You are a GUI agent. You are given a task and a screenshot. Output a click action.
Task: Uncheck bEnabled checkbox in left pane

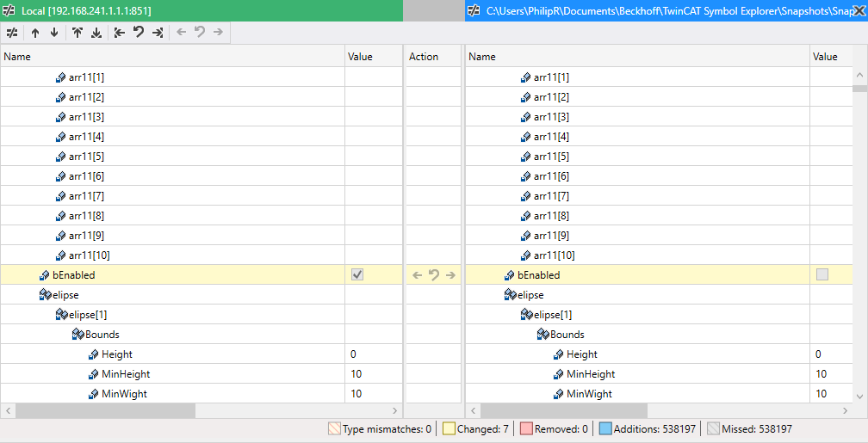[357, 275]
